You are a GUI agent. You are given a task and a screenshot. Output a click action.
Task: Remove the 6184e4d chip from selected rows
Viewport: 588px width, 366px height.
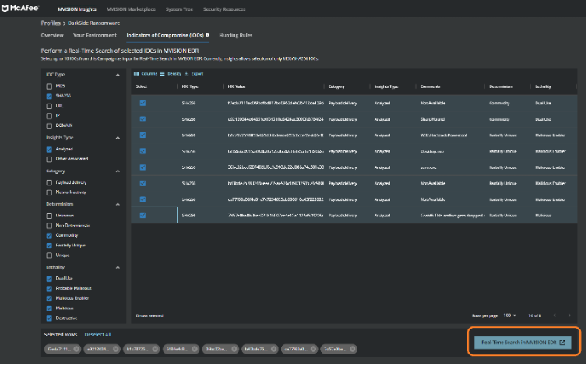(195, 350)
